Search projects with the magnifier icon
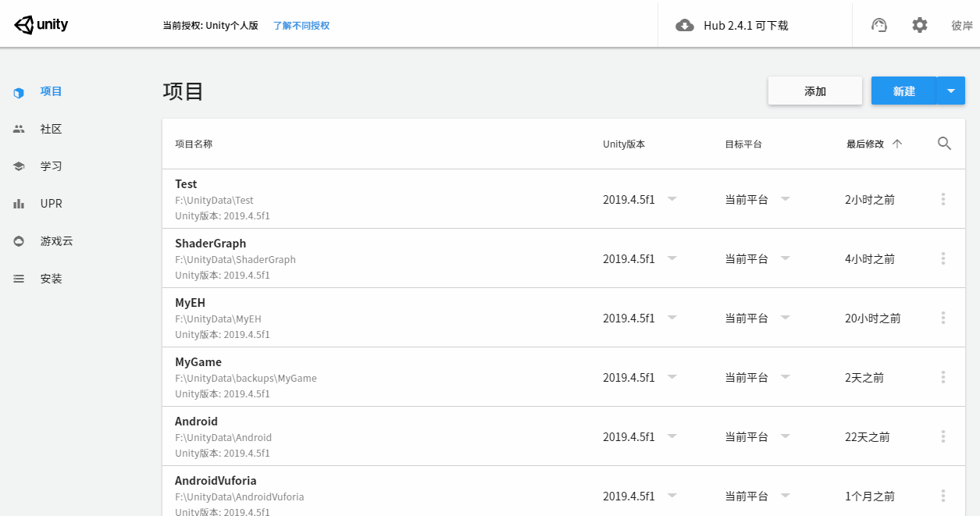 point(944,144)
